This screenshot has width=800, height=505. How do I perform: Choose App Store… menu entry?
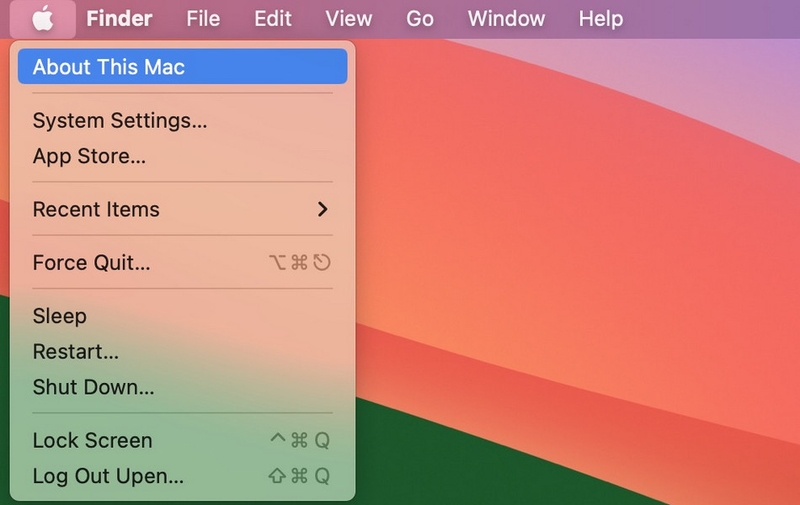point(183,156)
